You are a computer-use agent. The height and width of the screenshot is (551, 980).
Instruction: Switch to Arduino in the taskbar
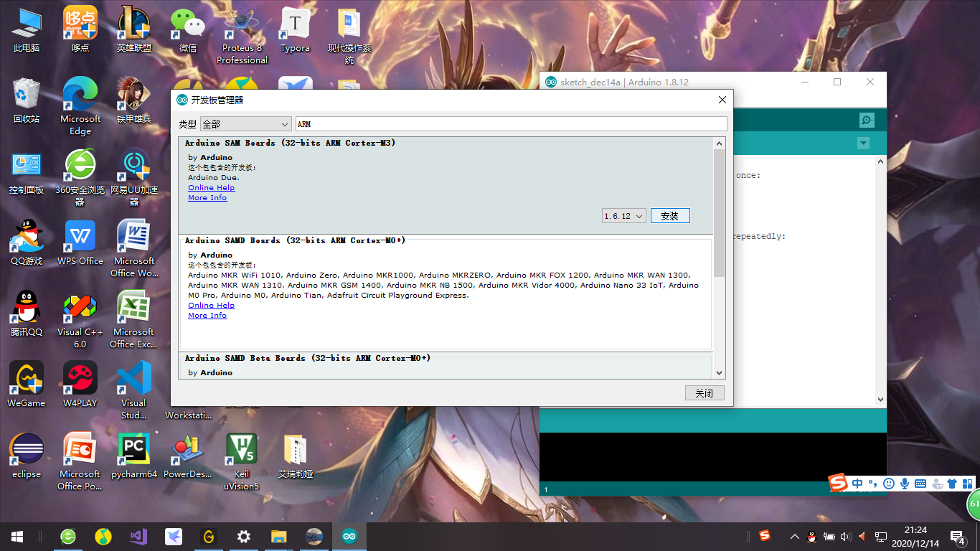(349, 537)
